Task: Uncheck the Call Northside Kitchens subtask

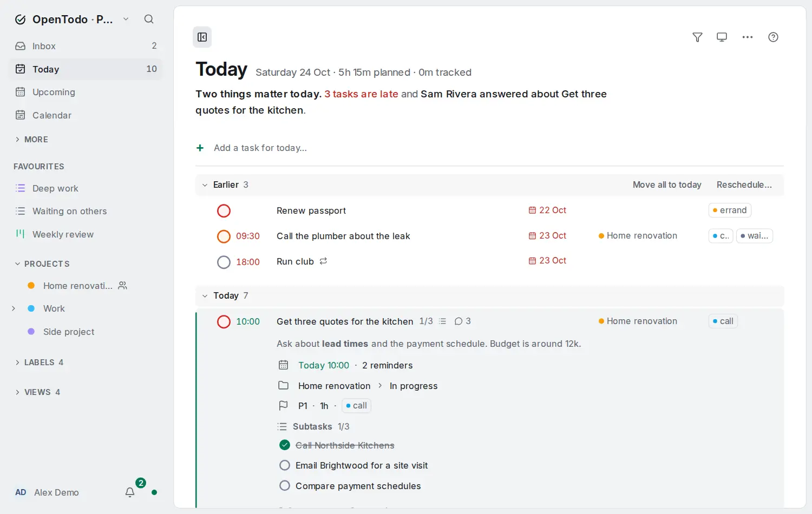Action: [x=285, y=445]
